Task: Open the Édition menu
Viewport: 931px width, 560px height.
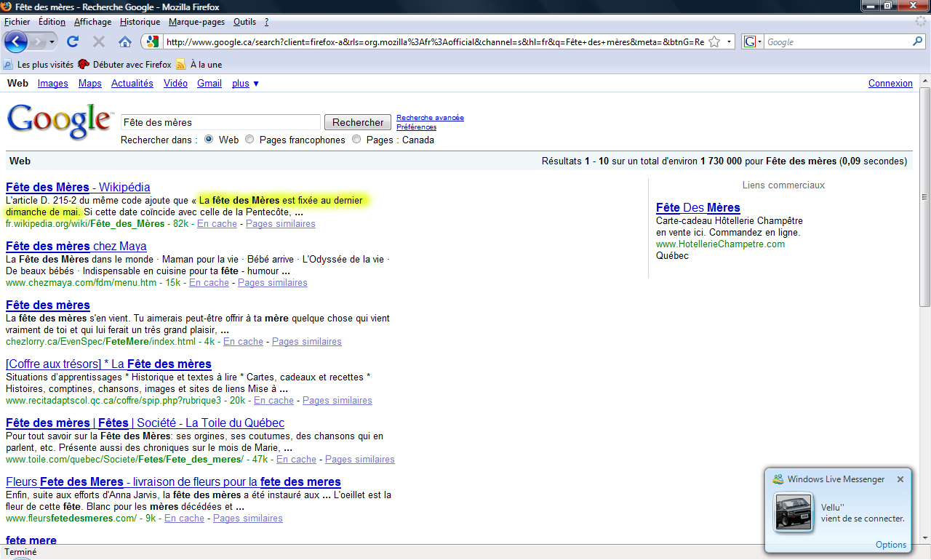Action: point(52,22)
